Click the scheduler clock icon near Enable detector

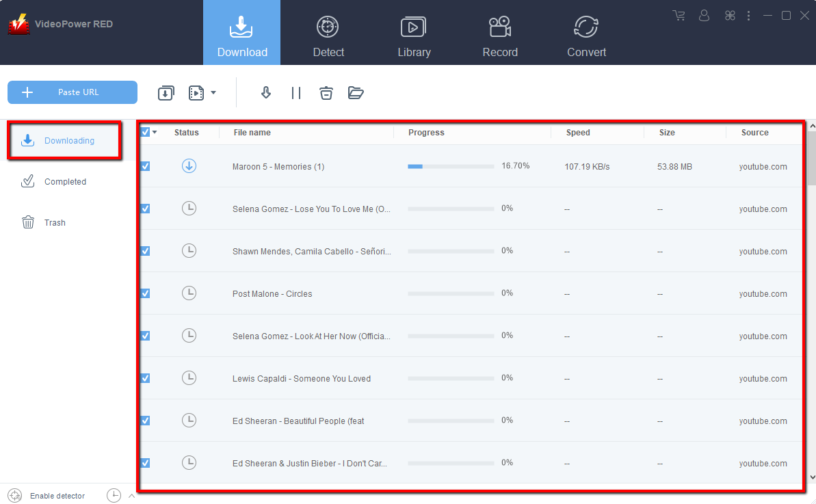114,496
